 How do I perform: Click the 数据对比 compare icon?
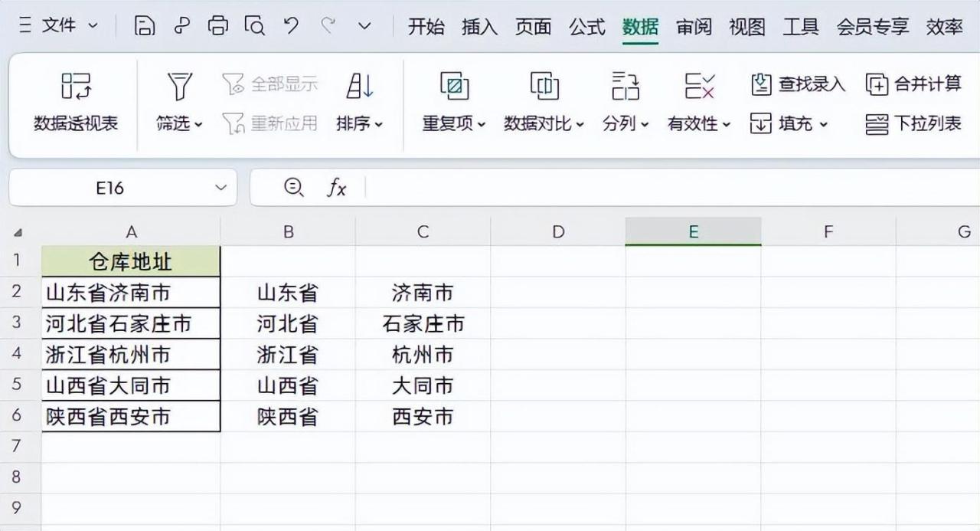(544, 86)
